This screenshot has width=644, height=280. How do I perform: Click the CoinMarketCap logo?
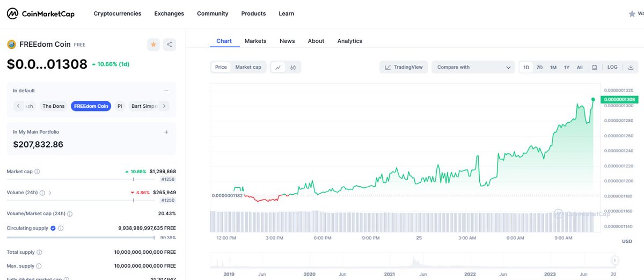coord(41,14)
